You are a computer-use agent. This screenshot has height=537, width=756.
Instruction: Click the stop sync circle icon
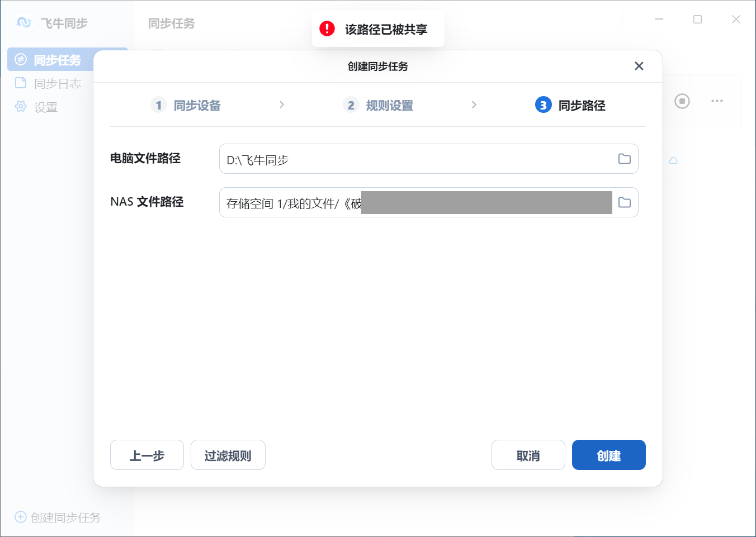tap(682, 101)
